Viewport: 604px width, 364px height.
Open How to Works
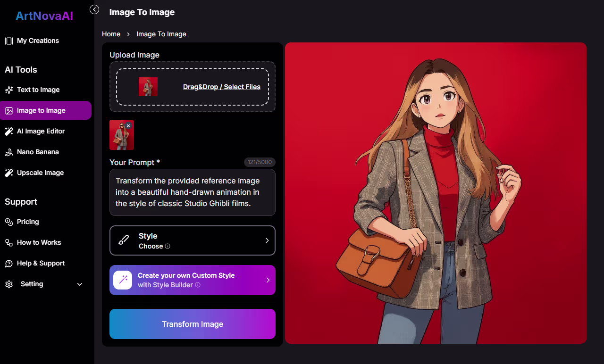39,242
